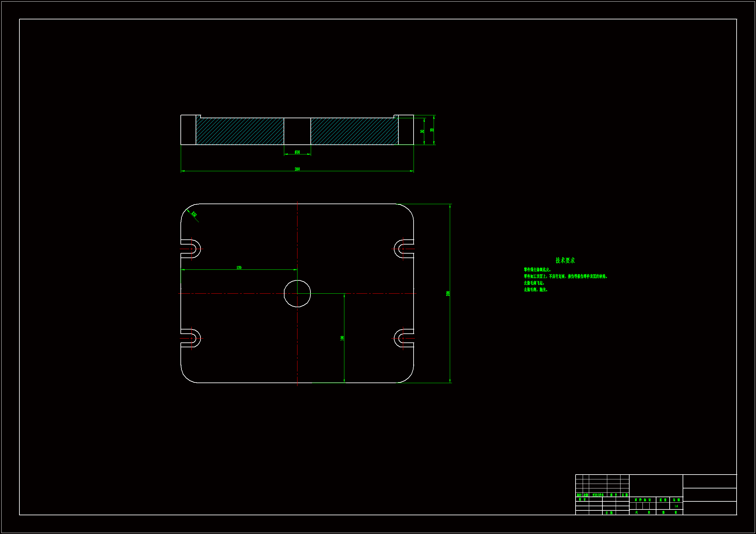Select the 比例 label in title block
The width and height of the screenshot is (756, 534).
676,500
